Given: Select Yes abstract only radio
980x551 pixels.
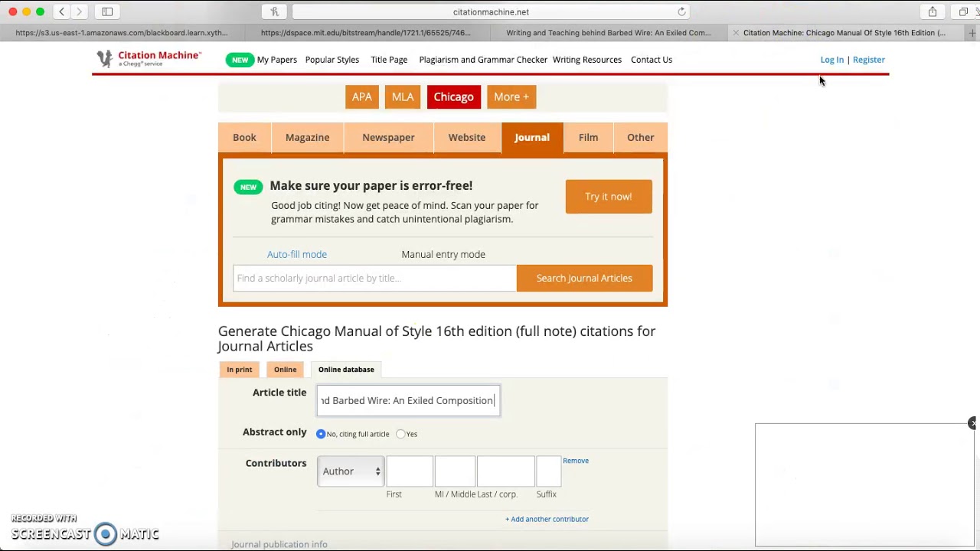Looking at the screenshot, I should (400, 434).
